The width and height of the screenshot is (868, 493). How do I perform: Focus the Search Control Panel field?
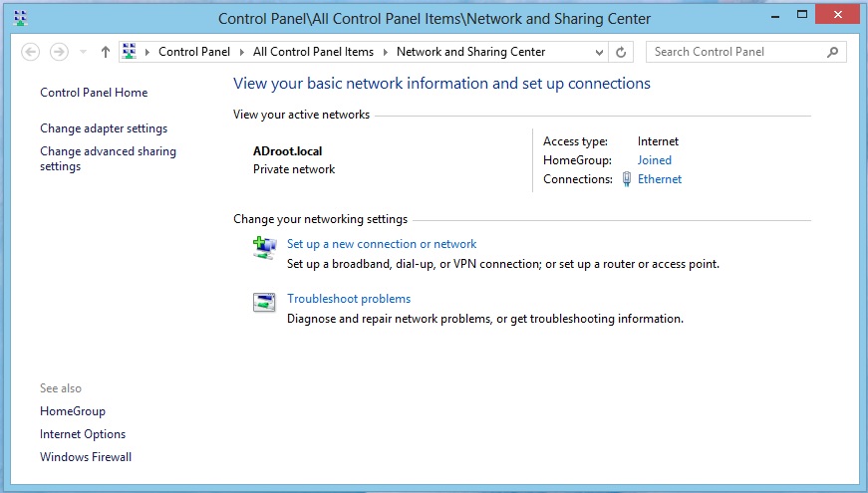pyautogui.click(x=737, y=52)
